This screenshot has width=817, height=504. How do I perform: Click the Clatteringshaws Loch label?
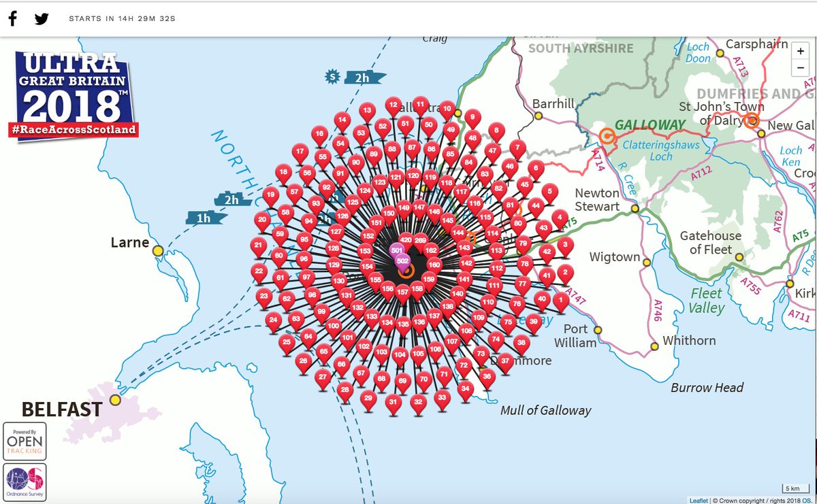[x=660, y=150]
